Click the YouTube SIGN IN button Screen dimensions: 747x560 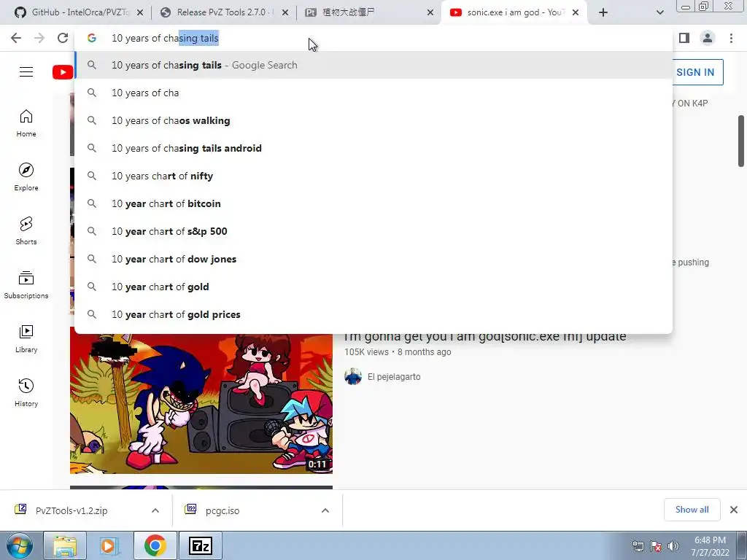click(697, 72)
